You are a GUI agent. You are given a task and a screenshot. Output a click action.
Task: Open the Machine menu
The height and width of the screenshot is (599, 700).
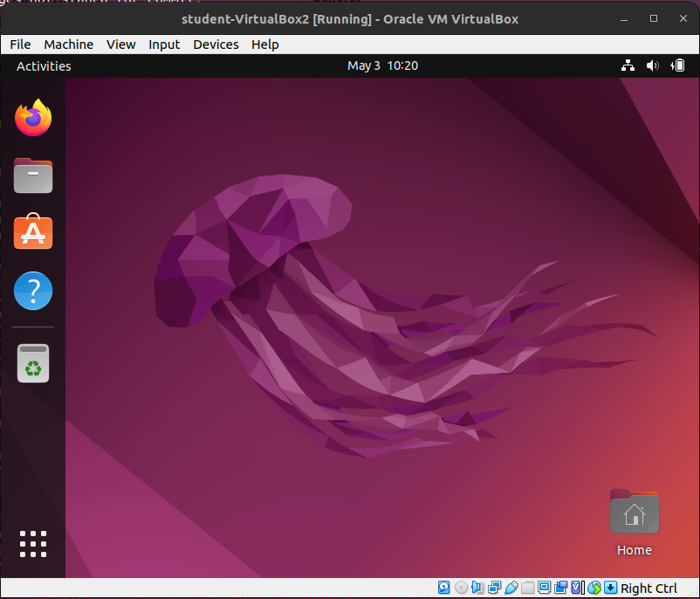[68, 45]
